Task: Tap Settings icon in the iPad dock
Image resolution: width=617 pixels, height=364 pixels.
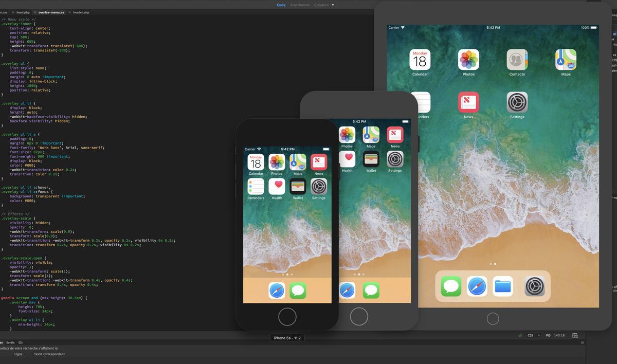Action: [x=535, y=286]
